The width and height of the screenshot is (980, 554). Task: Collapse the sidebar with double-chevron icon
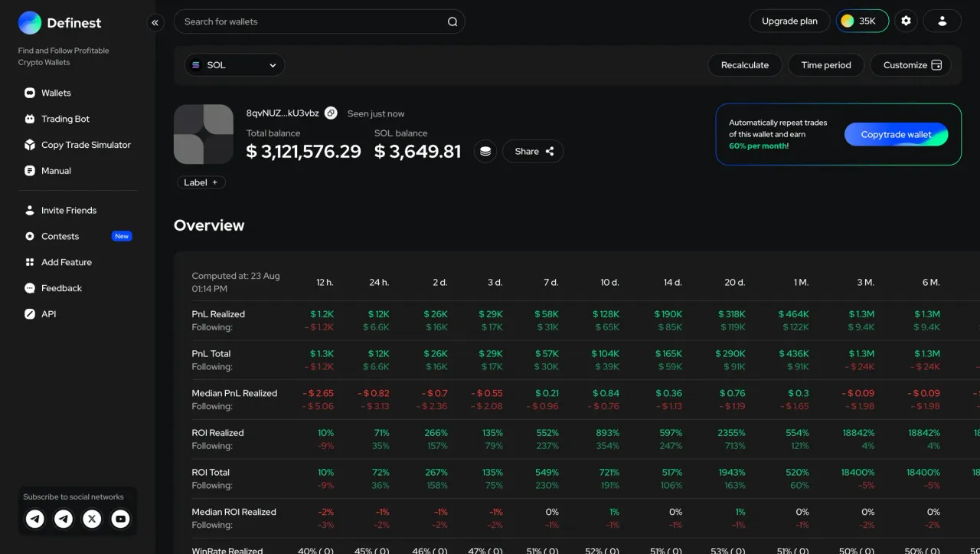(x=155, y=22)
